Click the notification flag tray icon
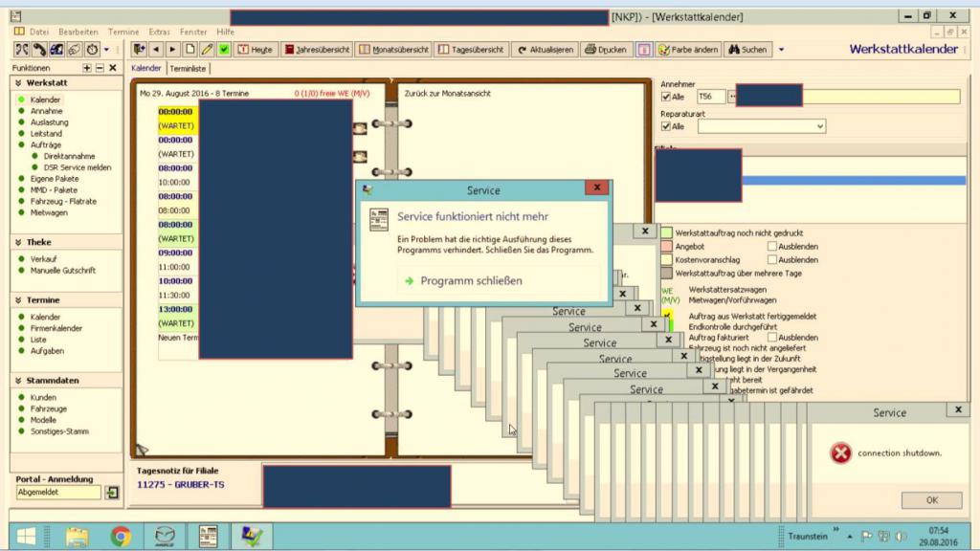 [867, 536]
